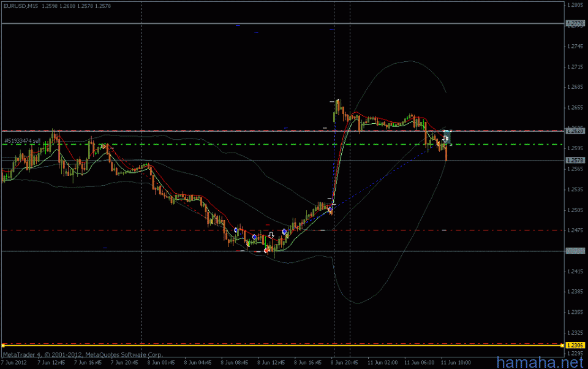The width and height of the screenshot is (588, 369).
Task: Click the 11 Jun 06:00 time label
Action: coord(419,363)
